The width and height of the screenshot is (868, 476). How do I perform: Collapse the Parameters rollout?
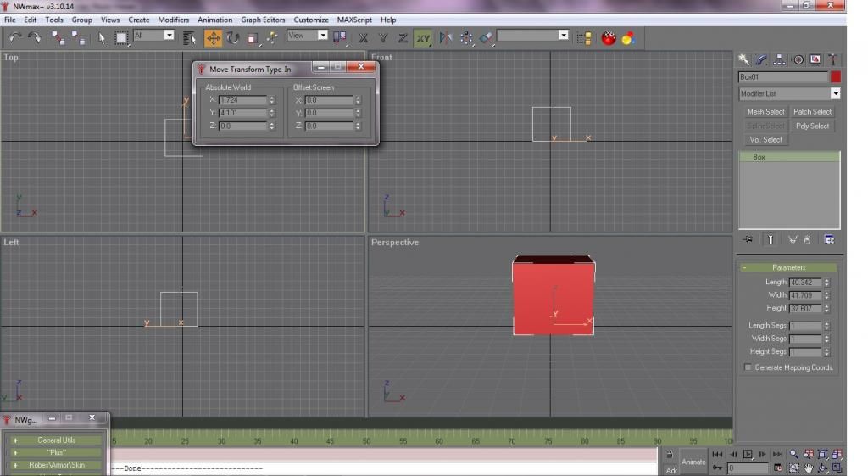click(788, 267)
